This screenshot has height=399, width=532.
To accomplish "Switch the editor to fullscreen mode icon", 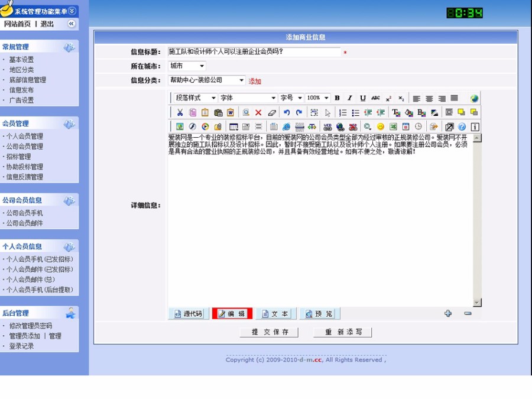I will coord(449,126).
